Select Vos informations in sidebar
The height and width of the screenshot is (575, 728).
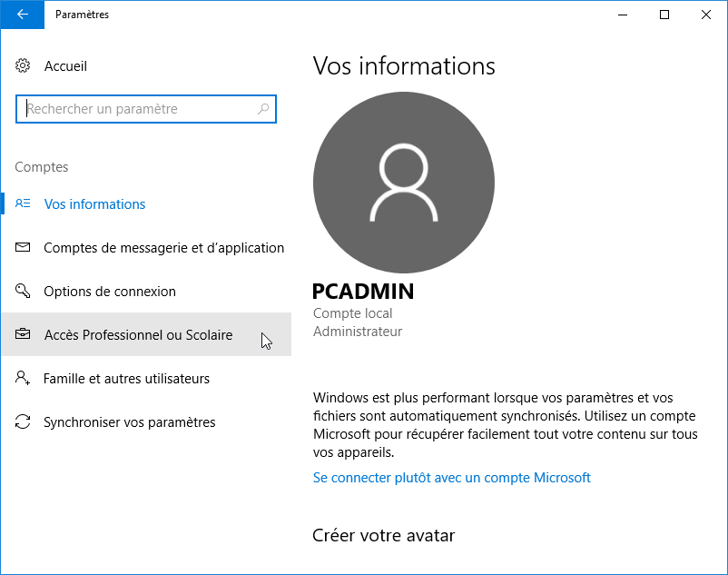[94, 204]
